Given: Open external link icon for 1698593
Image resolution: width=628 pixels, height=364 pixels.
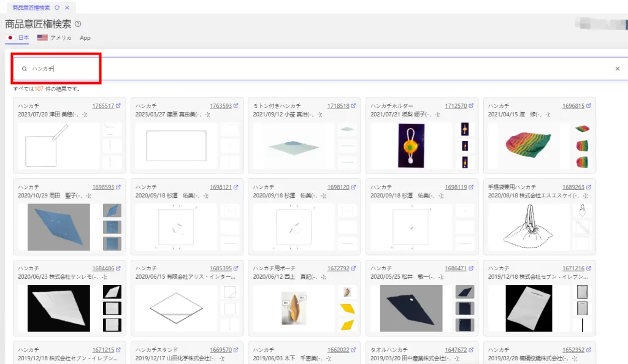Looking at the screenshot, I should coord(118,187).
